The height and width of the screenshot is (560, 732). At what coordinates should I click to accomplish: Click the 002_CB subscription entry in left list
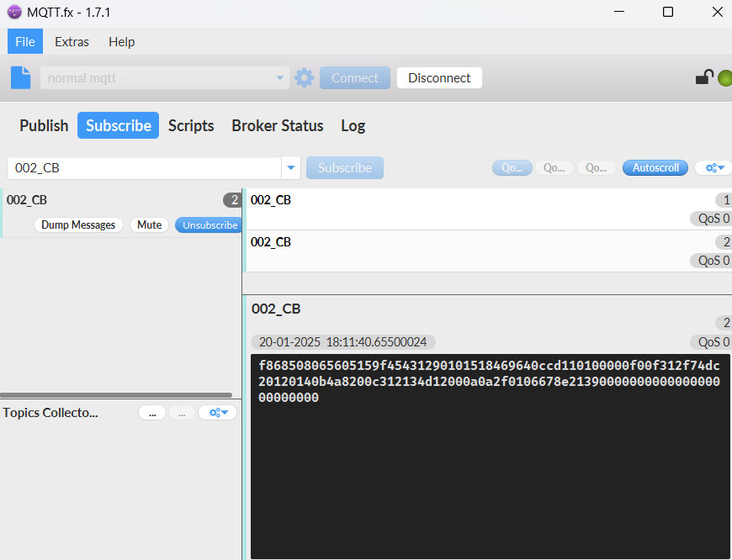[x=121, y=214]
